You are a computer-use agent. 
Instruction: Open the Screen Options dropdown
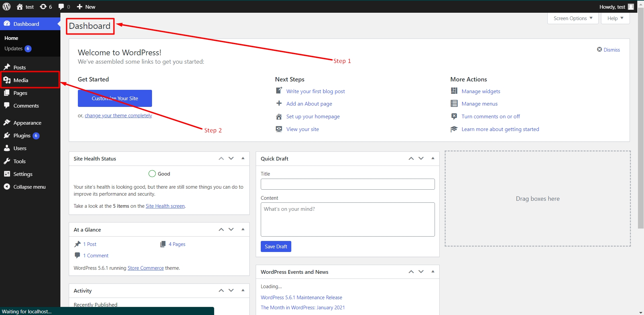point(573,18)
